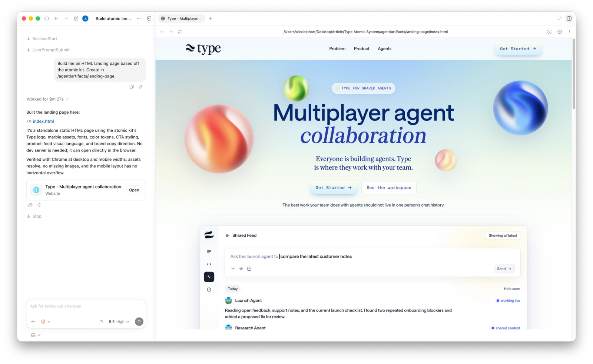Click the checkbox icon under the feed prompt
This screenshot has height=364, width=593.
coord(249,269)
